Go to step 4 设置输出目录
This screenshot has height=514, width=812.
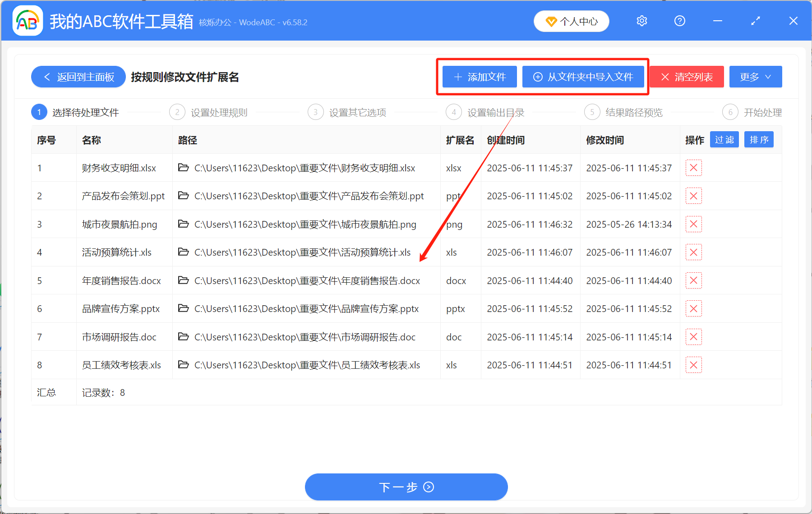point(485,112)
